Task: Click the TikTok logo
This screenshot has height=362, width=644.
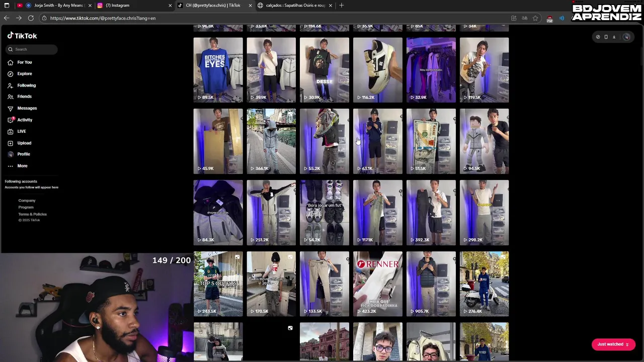Action: tap(22, 36)
